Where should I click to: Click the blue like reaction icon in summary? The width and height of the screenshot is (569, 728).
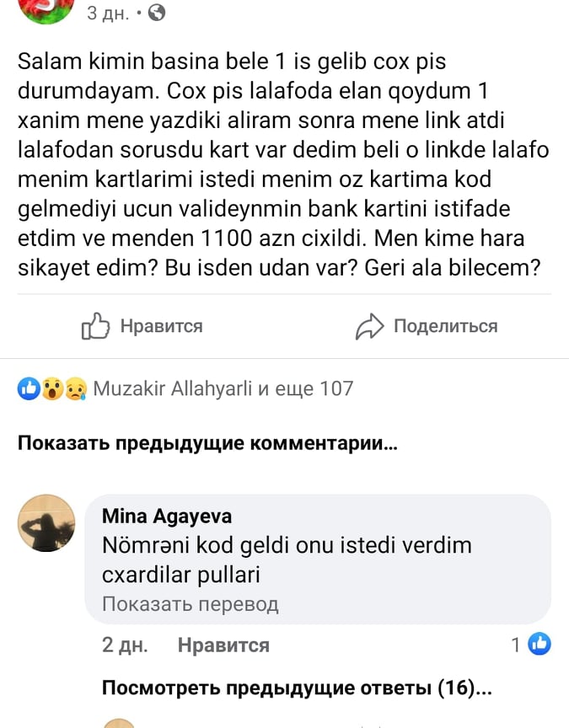coord(29,389)
